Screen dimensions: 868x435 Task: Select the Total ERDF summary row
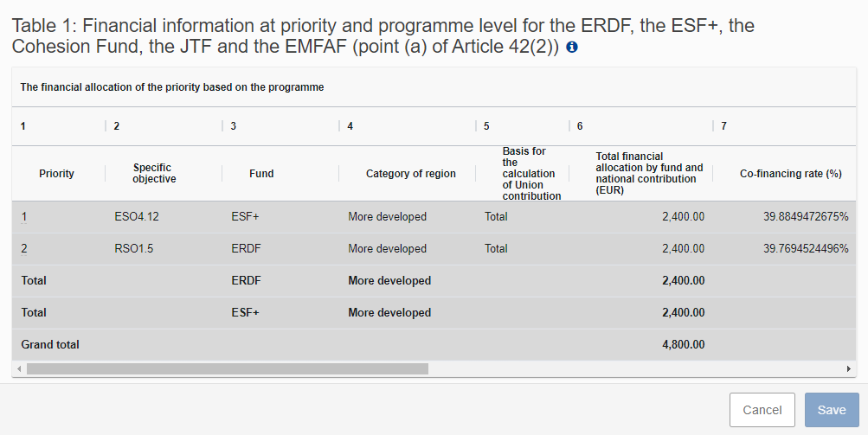coord(434,280)
